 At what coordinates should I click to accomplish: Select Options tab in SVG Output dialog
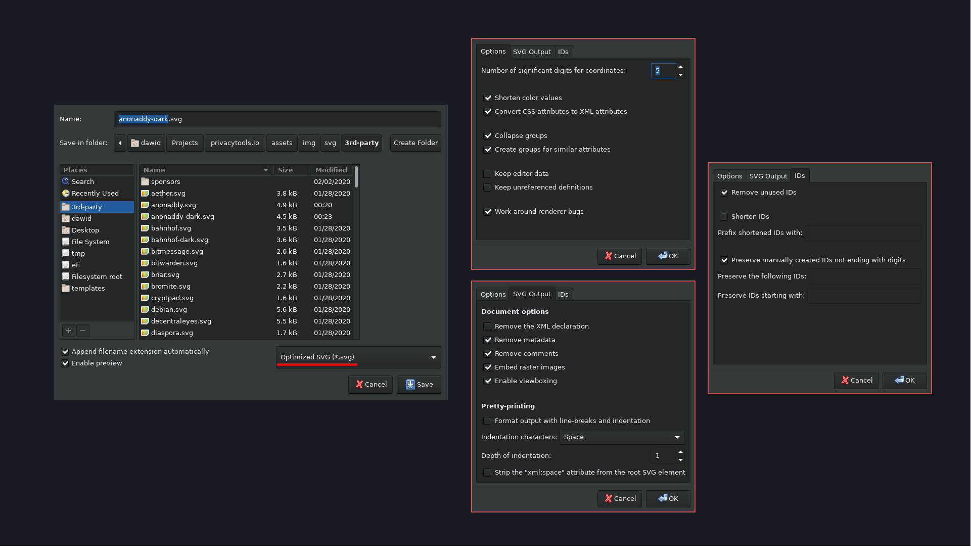point(493,295)
